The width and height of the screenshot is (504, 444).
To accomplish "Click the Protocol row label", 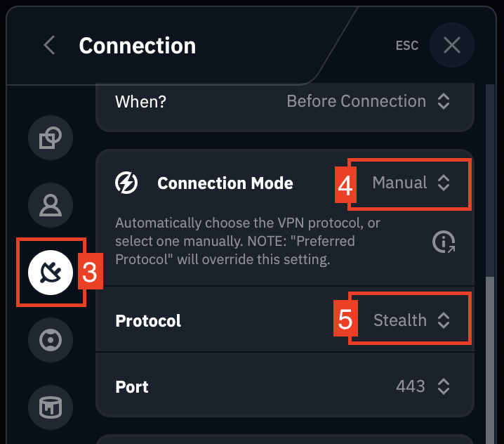I will pyautogui.click(x=148, y=321).
